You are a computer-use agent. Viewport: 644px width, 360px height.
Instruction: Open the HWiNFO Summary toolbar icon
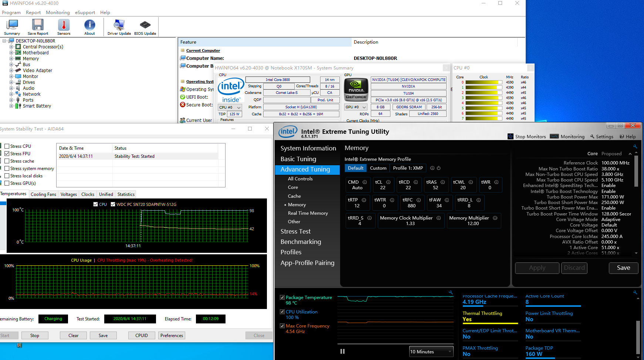click(12, 27)
